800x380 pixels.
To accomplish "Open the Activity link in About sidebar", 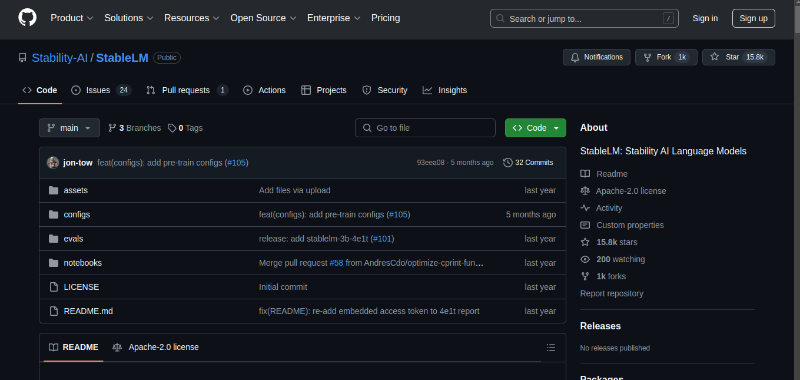I will pyautogui.click(x=601, y=208).
